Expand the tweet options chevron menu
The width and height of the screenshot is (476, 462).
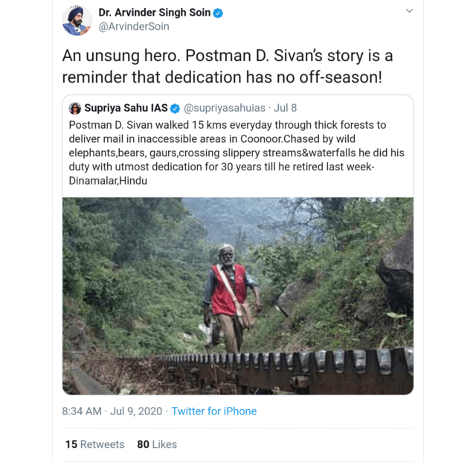tap(408, 11)
